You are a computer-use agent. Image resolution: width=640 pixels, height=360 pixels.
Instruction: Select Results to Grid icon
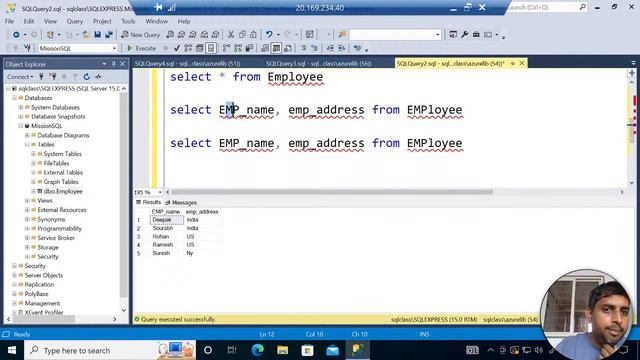point(276,48)
